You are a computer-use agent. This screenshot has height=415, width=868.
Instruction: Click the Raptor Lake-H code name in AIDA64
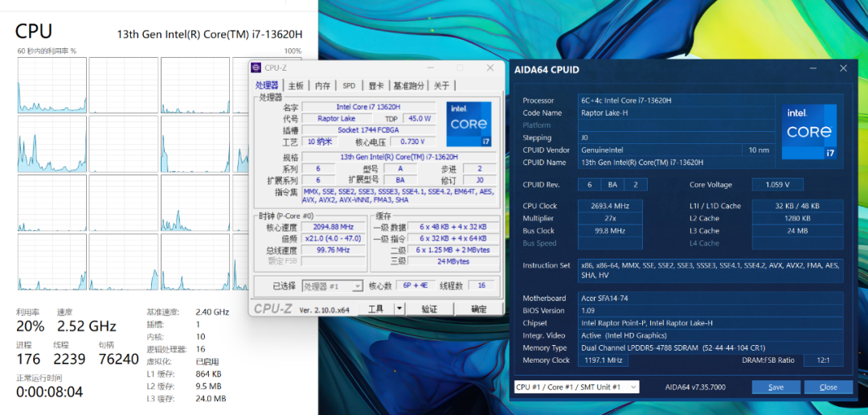[x=677, y=113]
